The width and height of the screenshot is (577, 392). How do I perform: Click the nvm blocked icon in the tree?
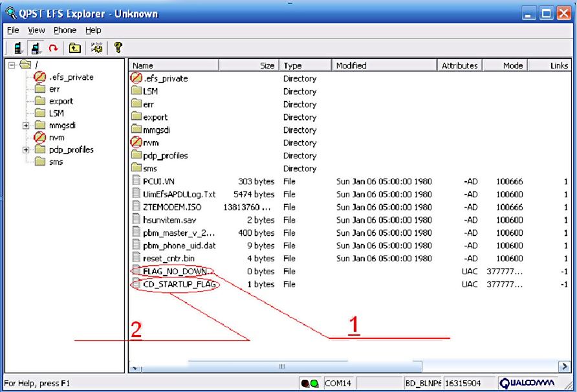tap(39, 137)
